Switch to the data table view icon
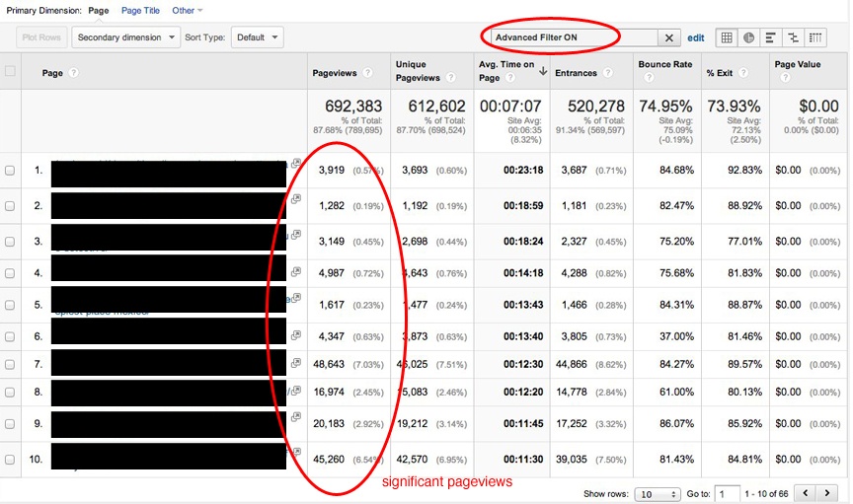 coord(728,37)
